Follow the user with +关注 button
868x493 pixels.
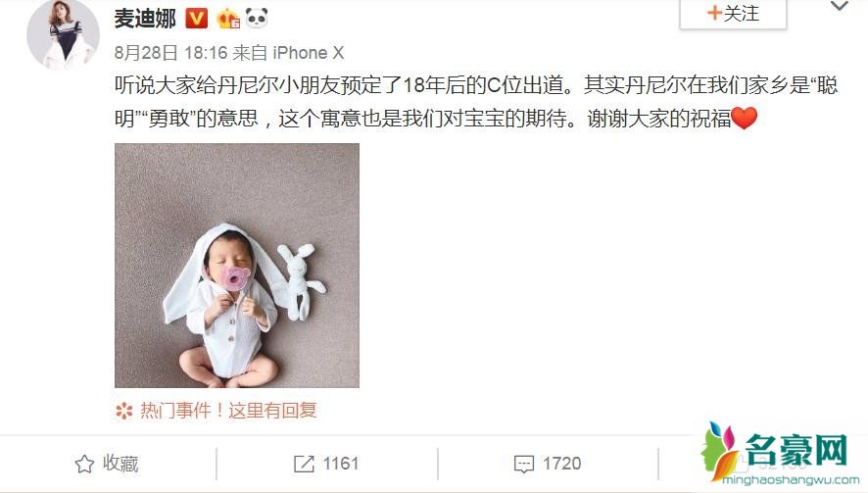(x=733, y=14)
